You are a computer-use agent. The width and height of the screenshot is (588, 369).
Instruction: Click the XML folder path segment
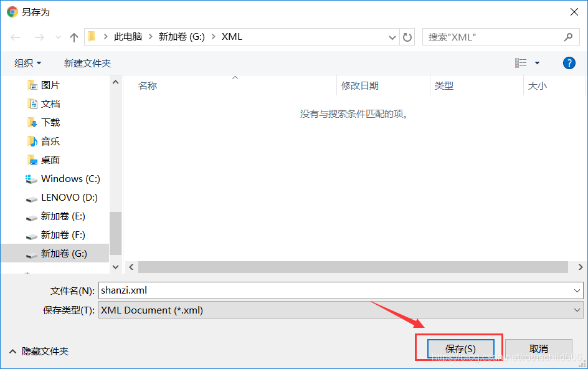pos(232,36)
